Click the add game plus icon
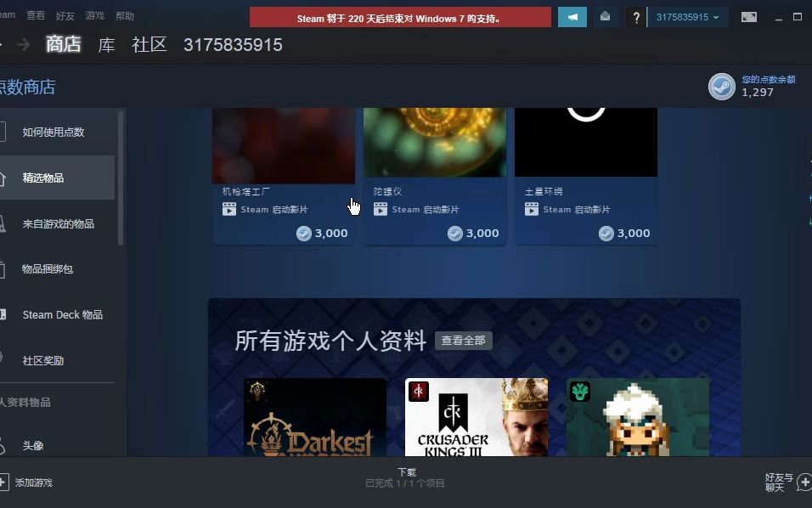 (3, 483)
